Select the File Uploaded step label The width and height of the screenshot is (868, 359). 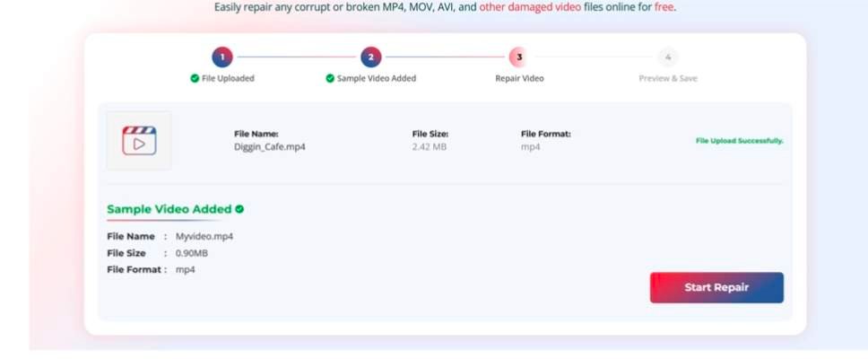[228, 79]
